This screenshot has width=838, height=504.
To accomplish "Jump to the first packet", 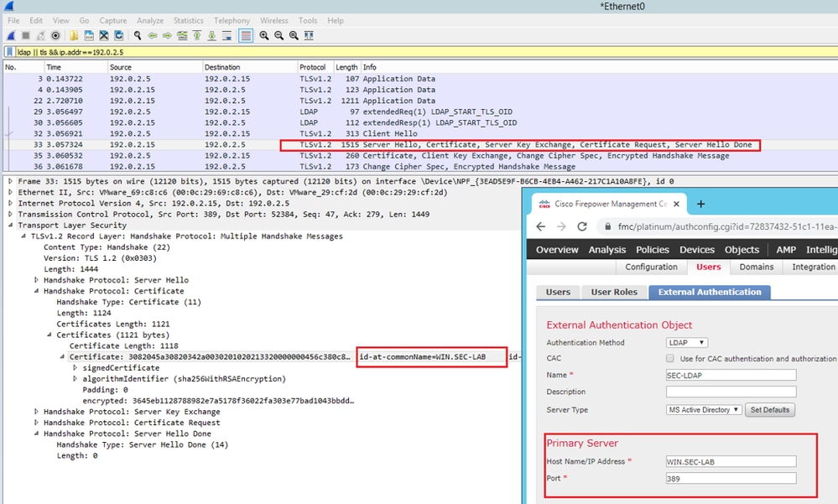I will pos(197,36).
